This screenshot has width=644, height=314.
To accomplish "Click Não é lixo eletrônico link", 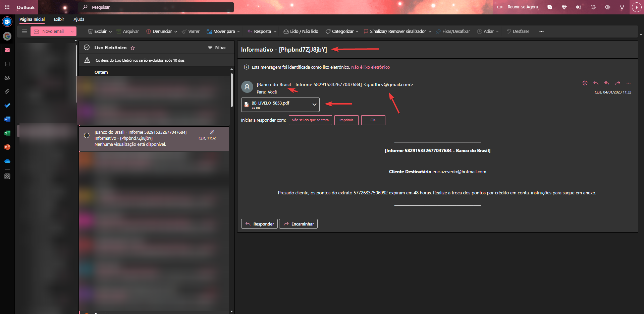I will point(370,67).
